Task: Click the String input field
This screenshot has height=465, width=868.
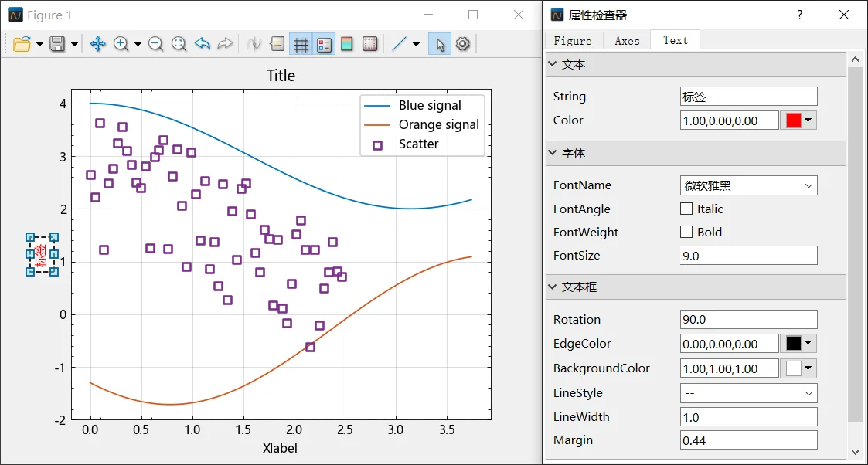Action: click(x=748, y=97)
